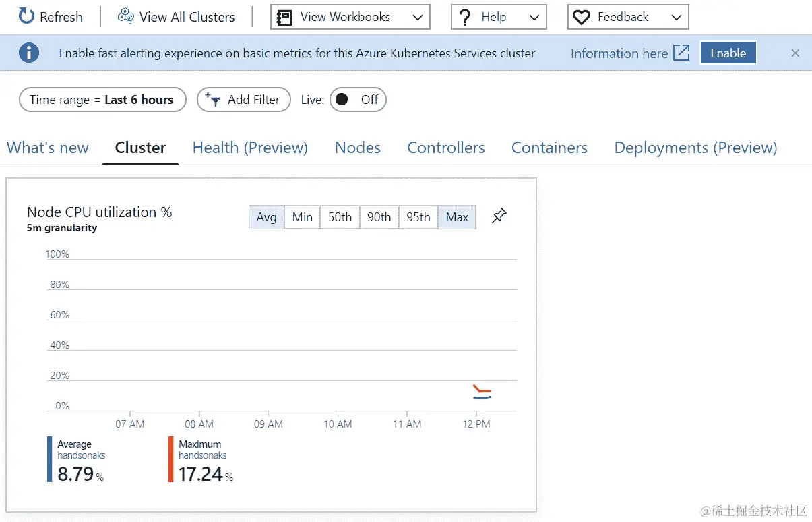Click the Refresh label
Image resolution: width=812 pixels, height=522 pixels.
tap(61, 17)
